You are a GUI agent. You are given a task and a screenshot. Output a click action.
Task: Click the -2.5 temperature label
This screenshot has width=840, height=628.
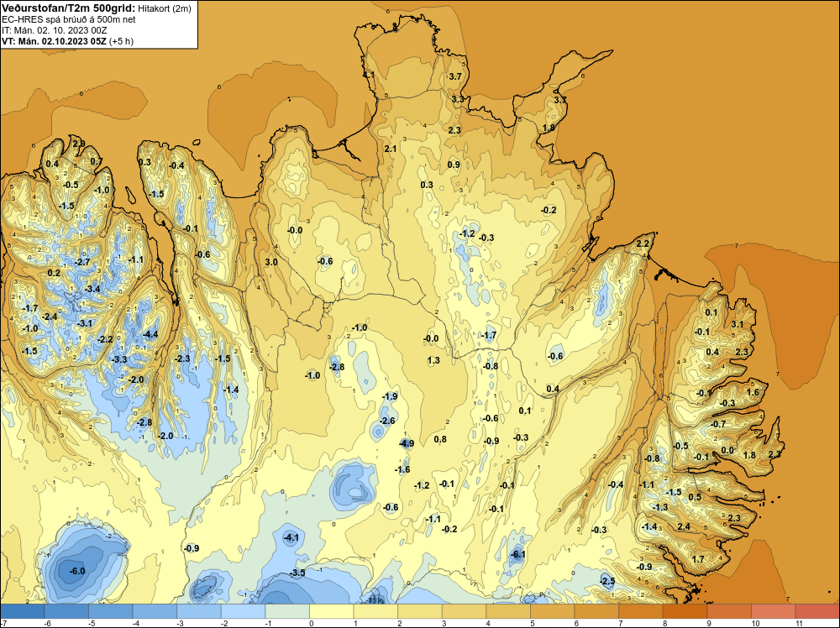[607, 582]
